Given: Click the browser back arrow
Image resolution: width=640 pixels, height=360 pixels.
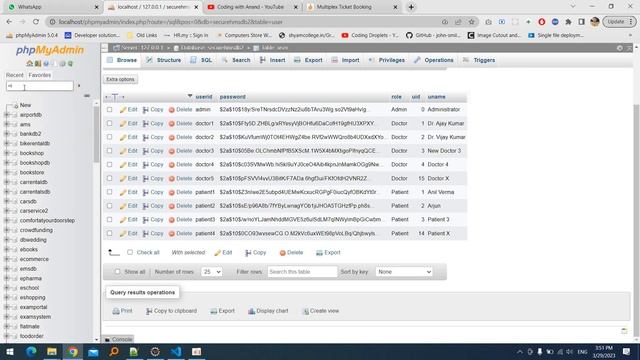Looking at the screenshot, I should (x=9, y=22).
